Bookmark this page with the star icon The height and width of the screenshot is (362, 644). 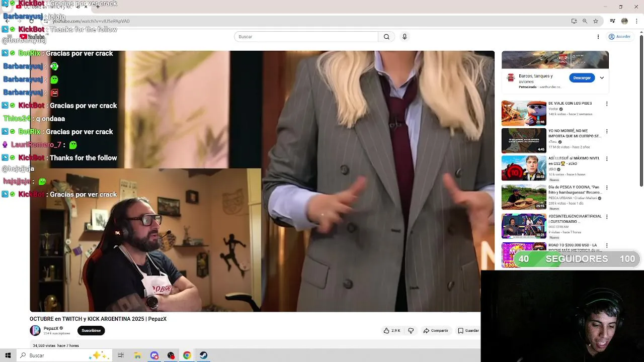tap(596, 21)
